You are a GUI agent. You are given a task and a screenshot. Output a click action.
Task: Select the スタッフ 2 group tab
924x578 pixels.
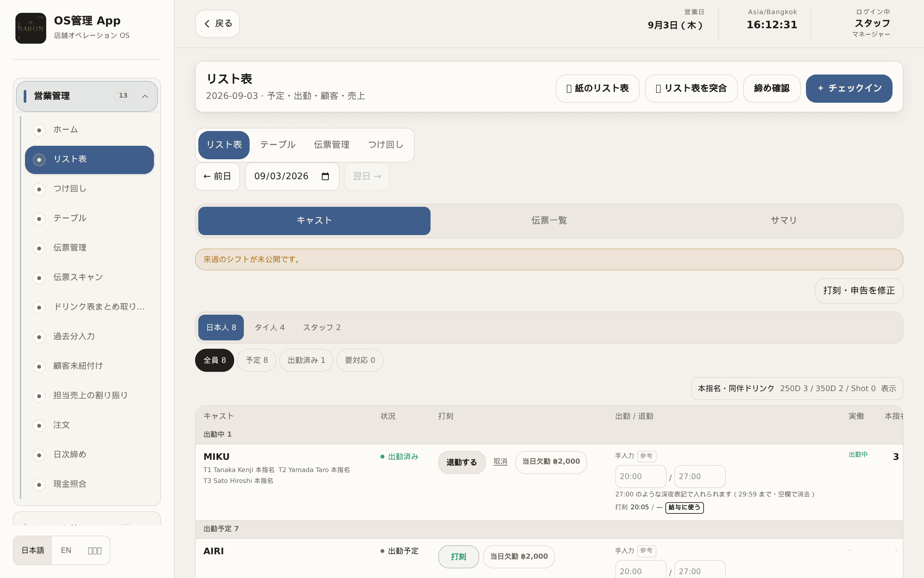(x=322, y=328)
